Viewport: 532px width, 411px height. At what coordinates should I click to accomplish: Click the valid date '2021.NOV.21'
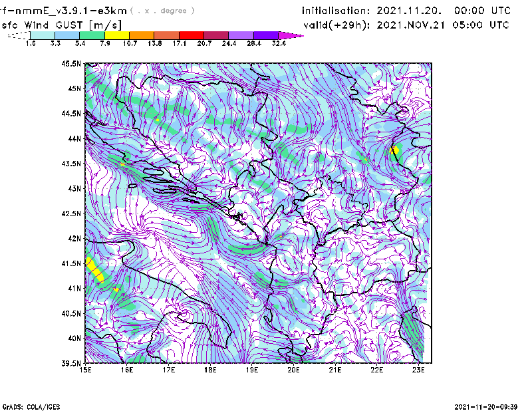pos(411,25)
